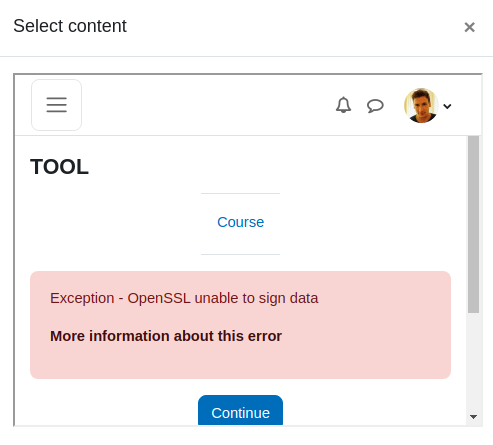Screen dimensions: 493x445
Task: Click the user profile avatar picture
Action: (x=421, y=105)
